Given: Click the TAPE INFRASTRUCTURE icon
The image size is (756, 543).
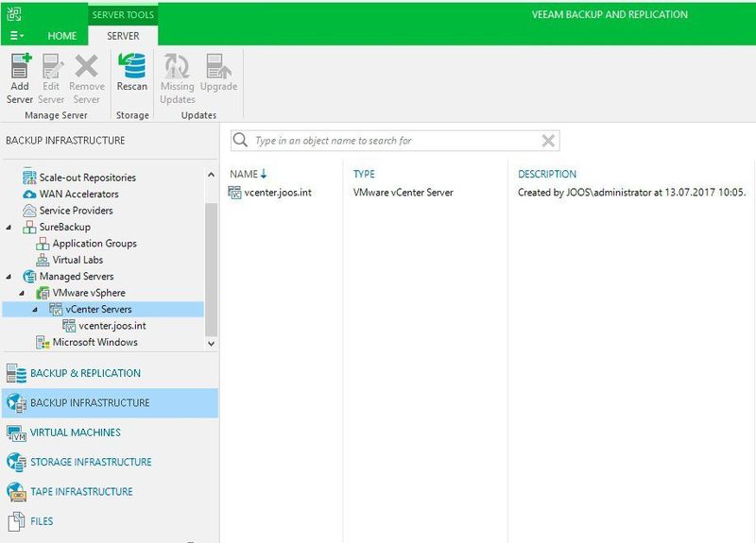Looking at the screenshot, I should point(16,491).
